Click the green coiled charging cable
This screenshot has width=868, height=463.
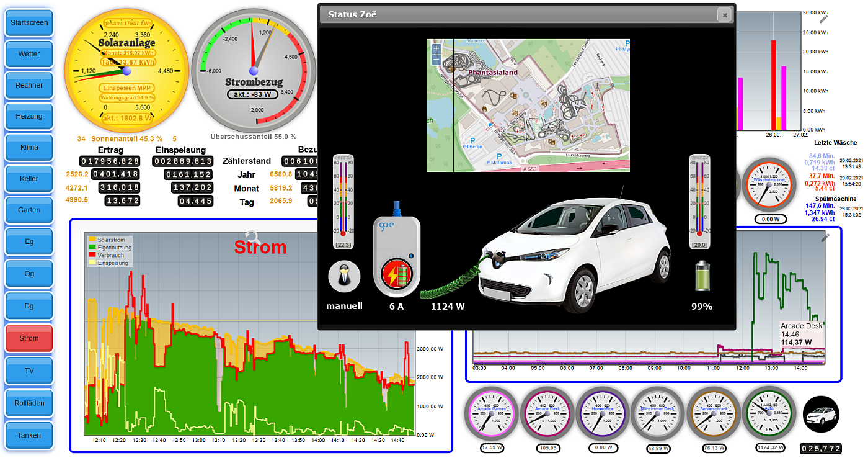451,284
